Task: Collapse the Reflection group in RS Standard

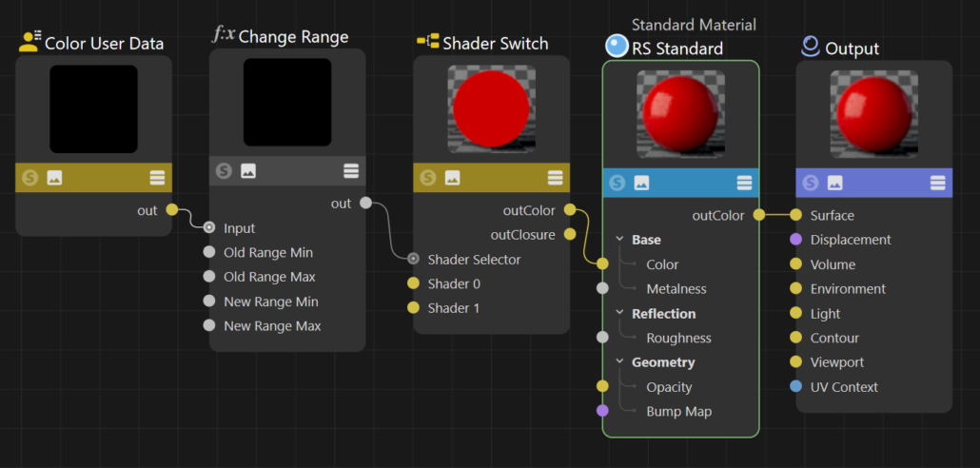Action: (619, 314)
